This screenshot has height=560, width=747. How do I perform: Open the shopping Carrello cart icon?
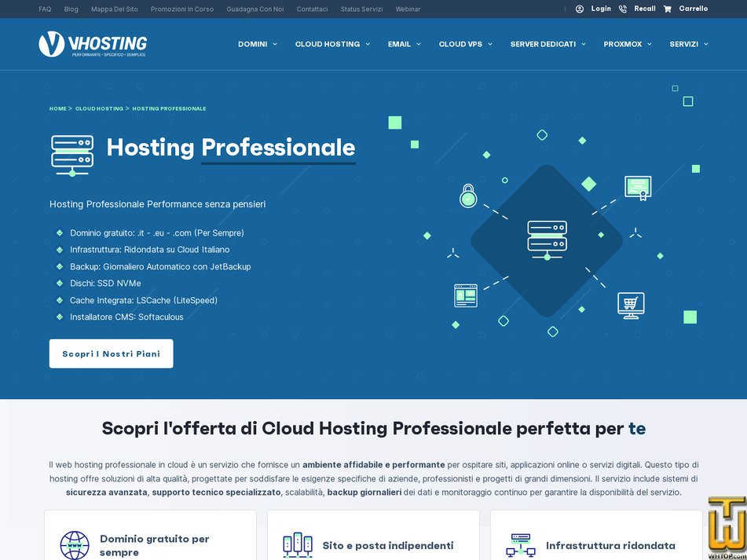tap(668, 9)
